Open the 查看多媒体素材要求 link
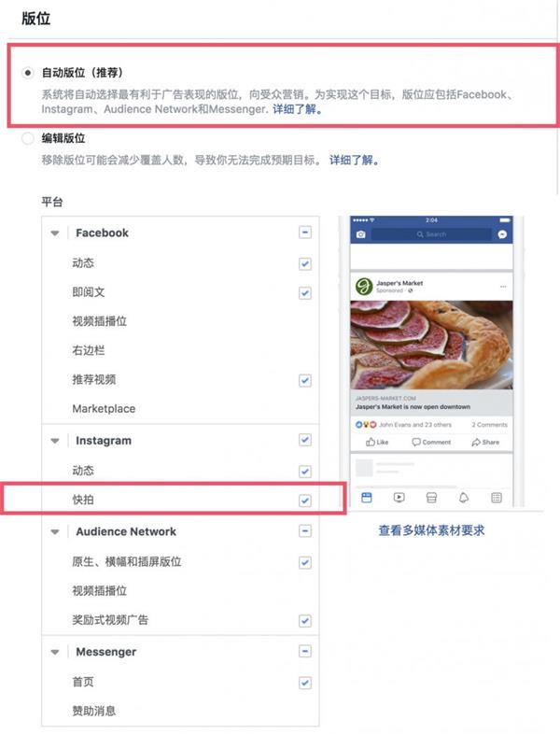Image resolution: width=560 pixels, height=734 pixels. pyautogui.click(x=431, y=530)
